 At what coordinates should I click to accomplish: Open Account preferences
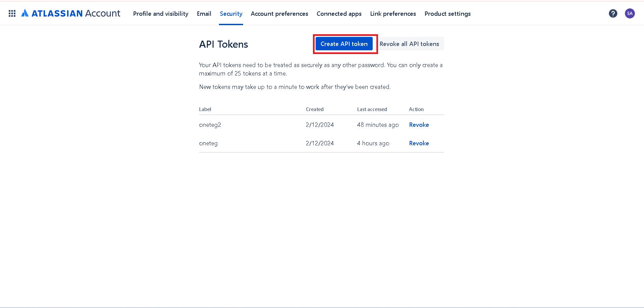tap(279, 14)
